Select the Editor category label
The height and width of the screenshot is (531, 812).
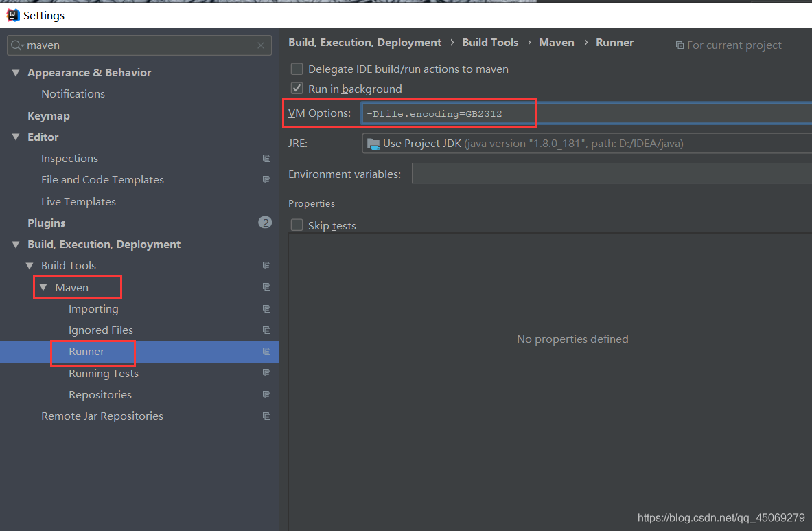coord(43,137)
